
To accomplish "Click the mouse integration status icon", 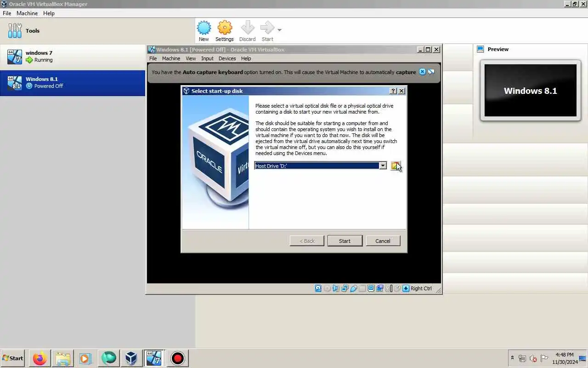I will tap(397, 288).
